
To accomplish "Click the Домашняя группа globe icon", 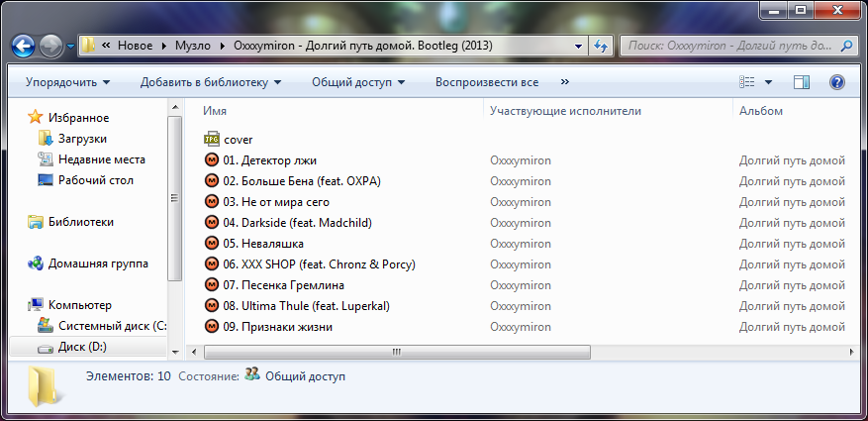I will point(36,263).
